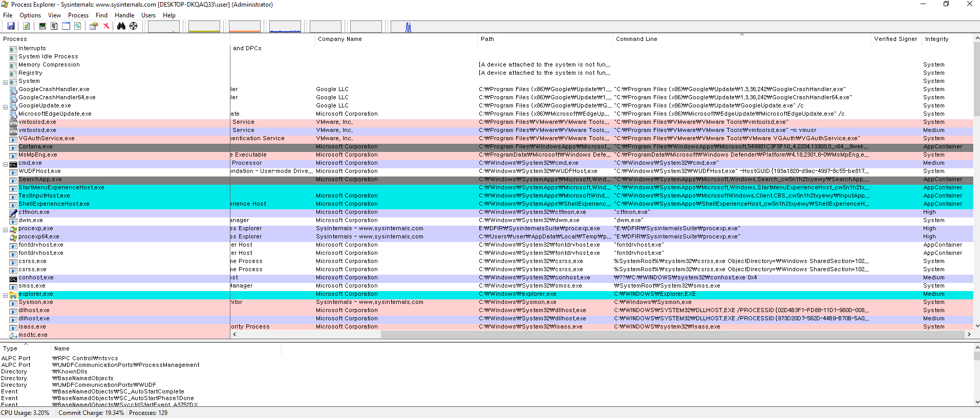Screen dimensions: 980x418
Task: Select the \KnownDlls directory handle row
Action: point(486,372)
